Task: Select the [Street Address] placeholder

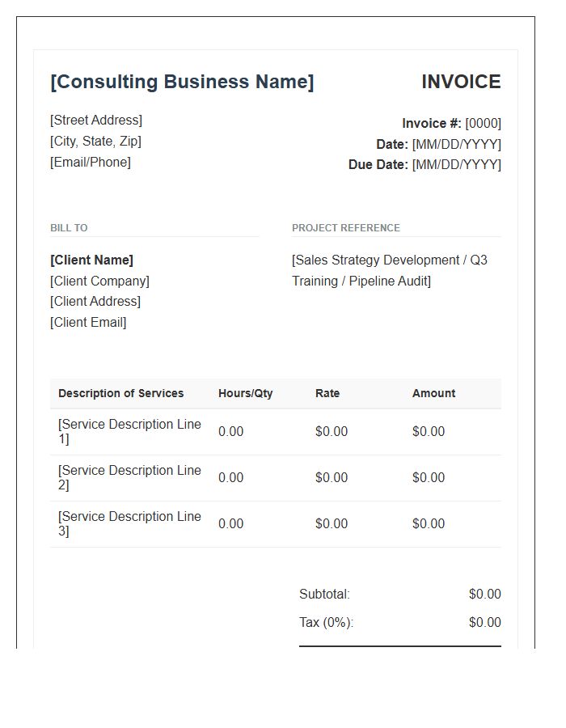Action: 96,121
